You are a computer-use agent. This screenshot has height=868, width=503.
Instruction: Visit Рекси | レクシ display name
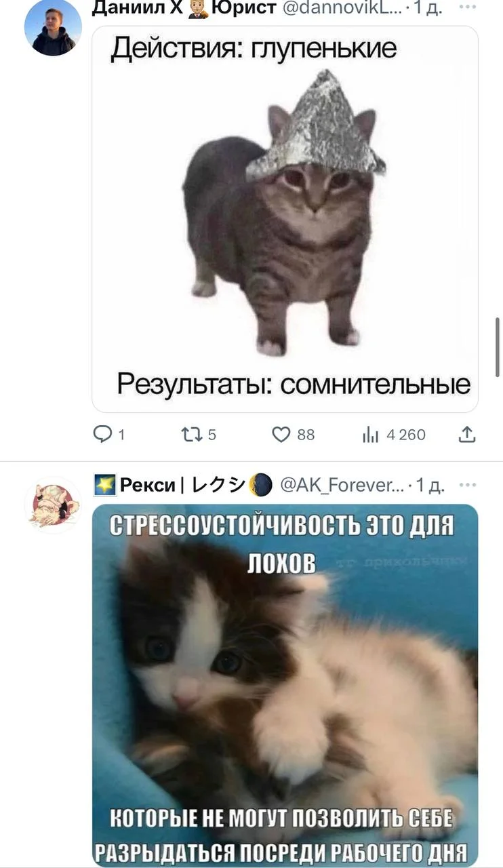click(183, 485)
